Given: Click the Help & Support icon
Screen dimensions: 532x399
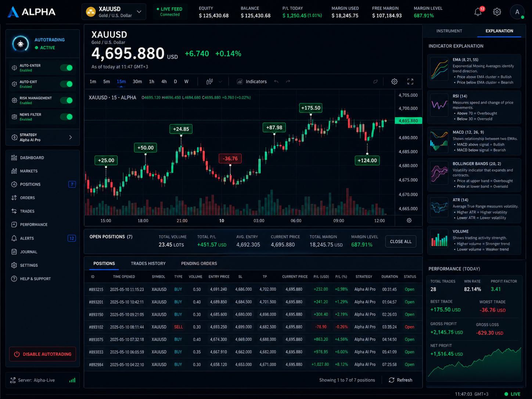Looking at the screenshot, I should (x=14, y=278).
